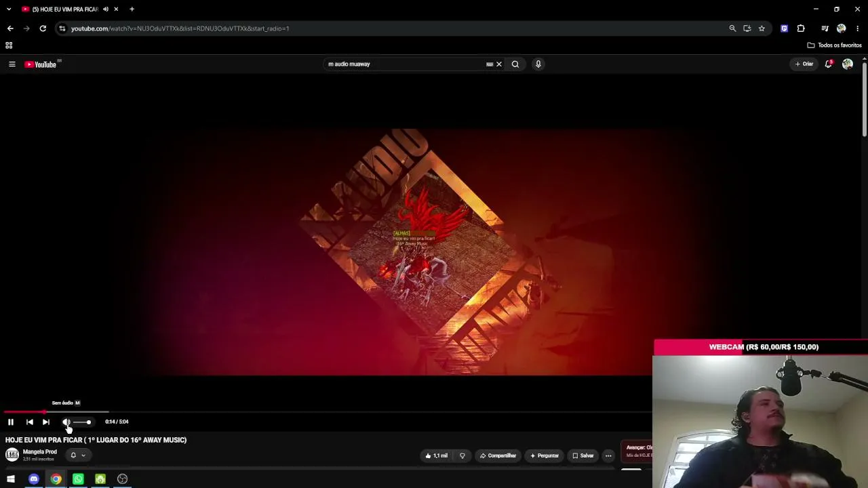Viewport: 868px width, 488px height.
Task: Open Discord from the taskbar
Action: click(34, 479)
